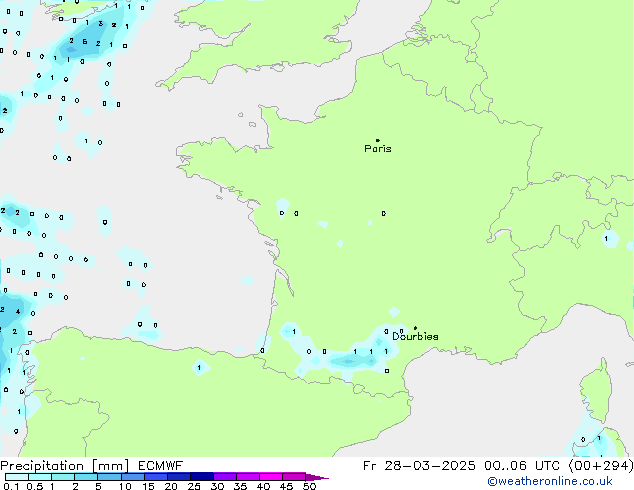This screenshot has height=490, width=634.
Task: Select the 'Precipitation [mm]' title text
Action: click(65, 466)
